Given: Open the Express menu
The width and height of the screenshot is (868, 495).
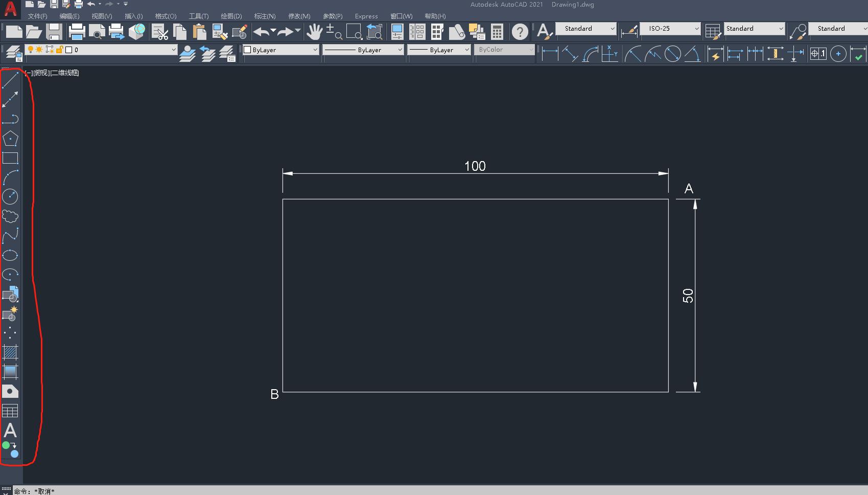Looking at the screenshot, I should (366, 16).
